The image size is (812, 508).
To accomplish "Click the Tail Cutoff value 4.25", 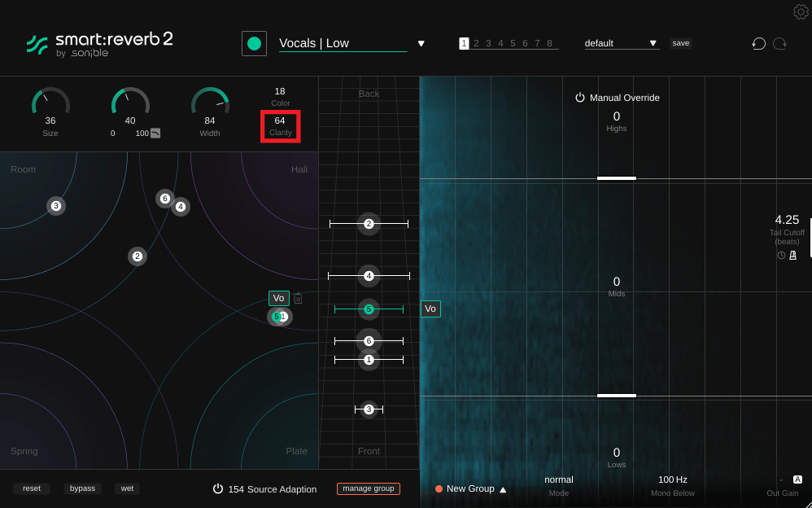I will (787, 220).
